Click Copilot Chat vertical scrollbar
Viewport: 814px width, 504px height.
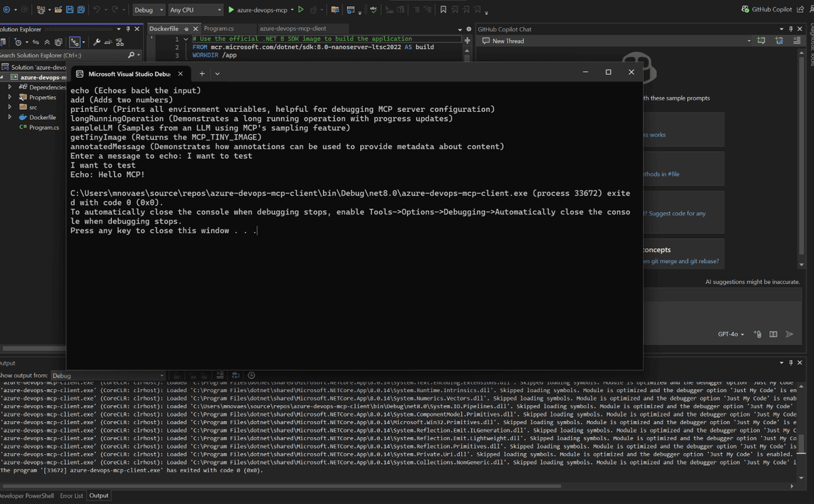tap(802, 159)
